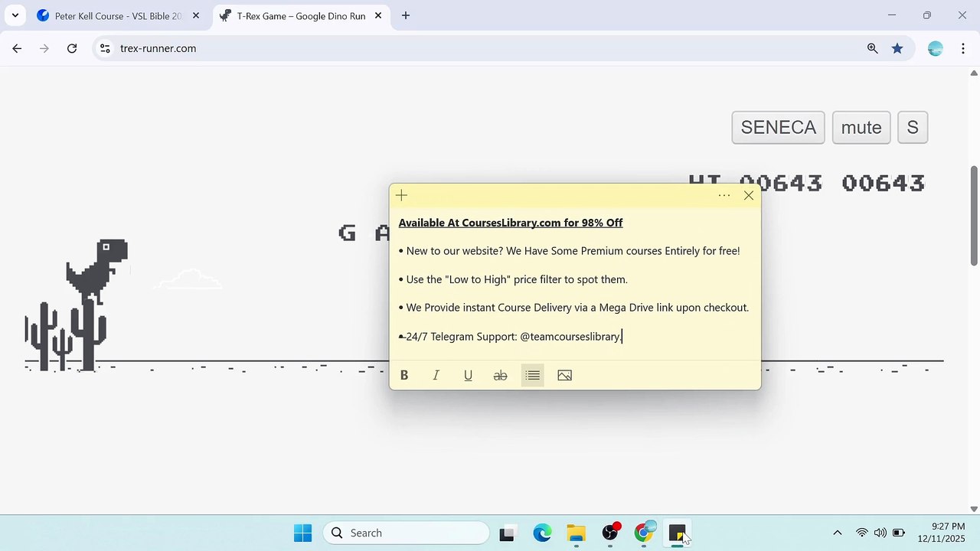
Task: Reload the trex-runner.com page
Action: 72,48
